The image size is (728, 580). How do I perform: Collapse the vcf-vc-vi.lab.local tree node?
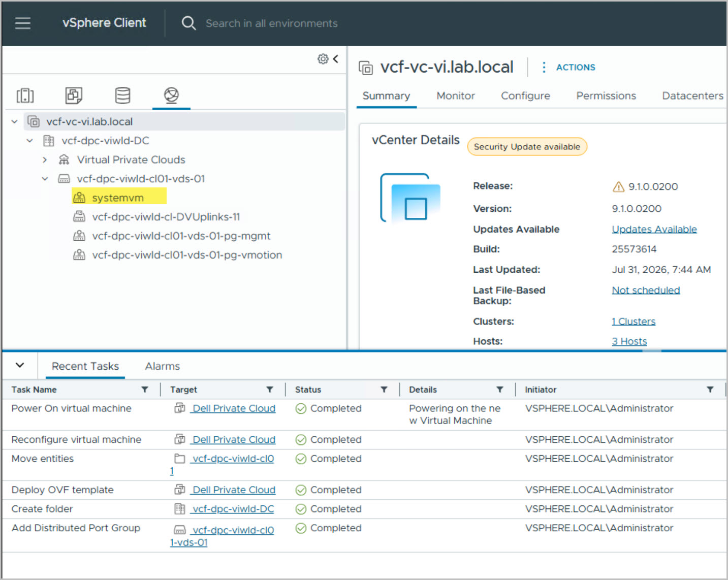15,122
